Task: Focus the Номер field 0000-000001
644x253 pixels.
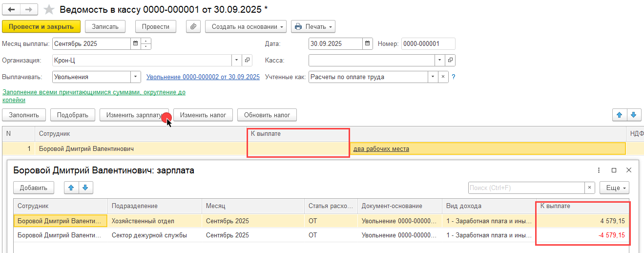Action: (x=428, y=43)
